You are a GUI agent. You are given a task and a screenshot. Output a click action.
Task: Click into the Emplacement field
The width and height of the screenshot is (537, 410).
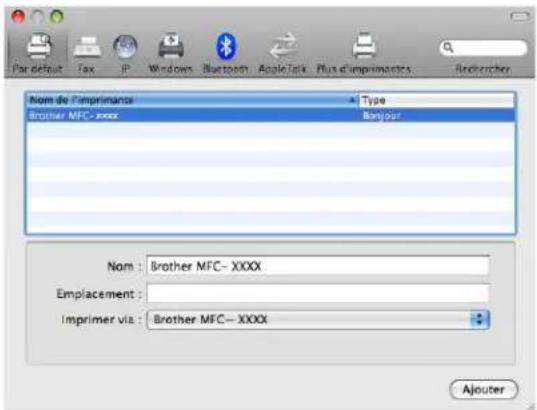tap(318, 293)
